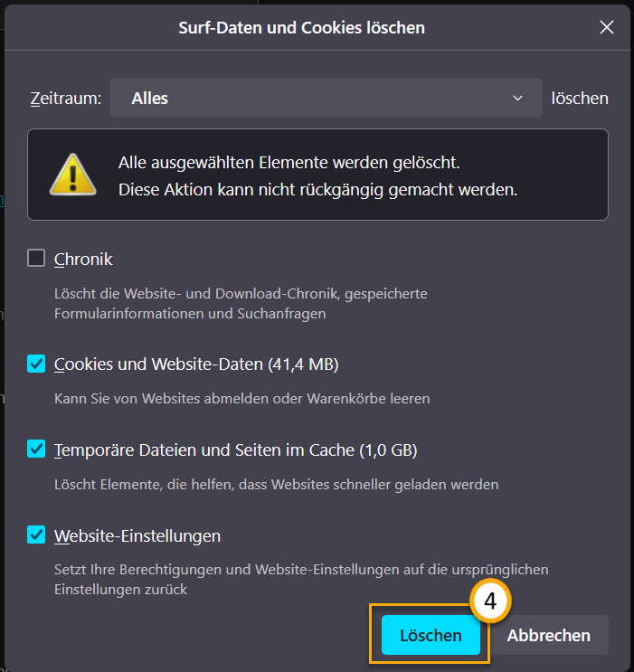634x672 pixels.
Task: Click the Cookies und Website-Daten (41,4 MB) label
Action: click(x=196, y=364)
